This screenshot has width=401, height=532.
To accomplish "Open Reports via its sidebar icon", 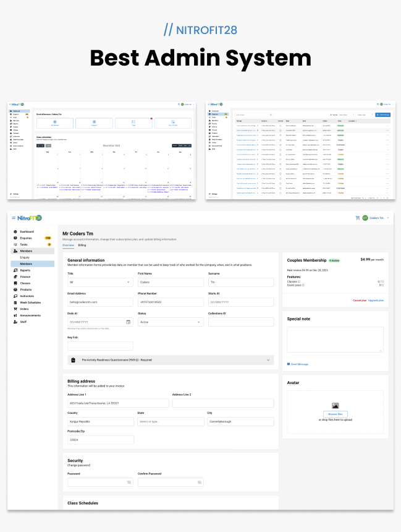I will click(15, 270).
